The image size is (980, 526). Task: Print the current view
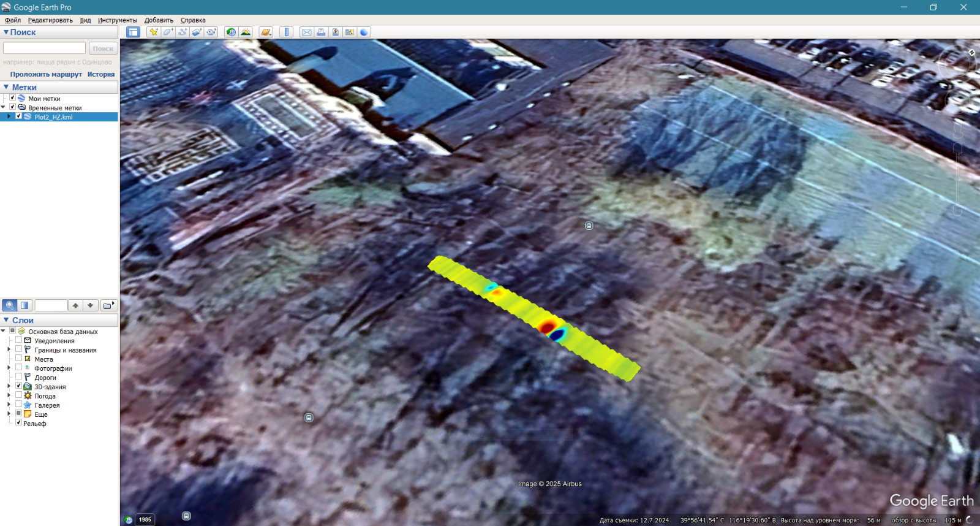pyautogui.click(x=321, y=32)
